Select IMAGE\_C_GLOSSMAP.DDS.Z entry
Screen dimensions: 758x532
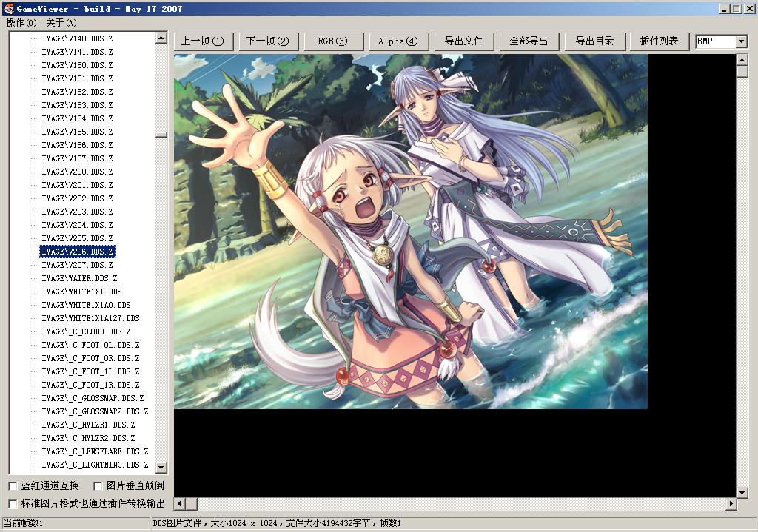click(93, 398)
